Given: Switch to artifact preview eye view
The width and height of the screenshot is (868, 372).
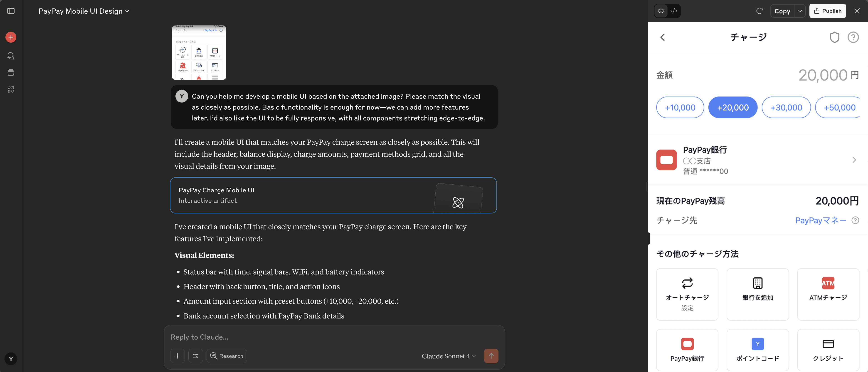Looking at the screenshot, I should point(661,11).
